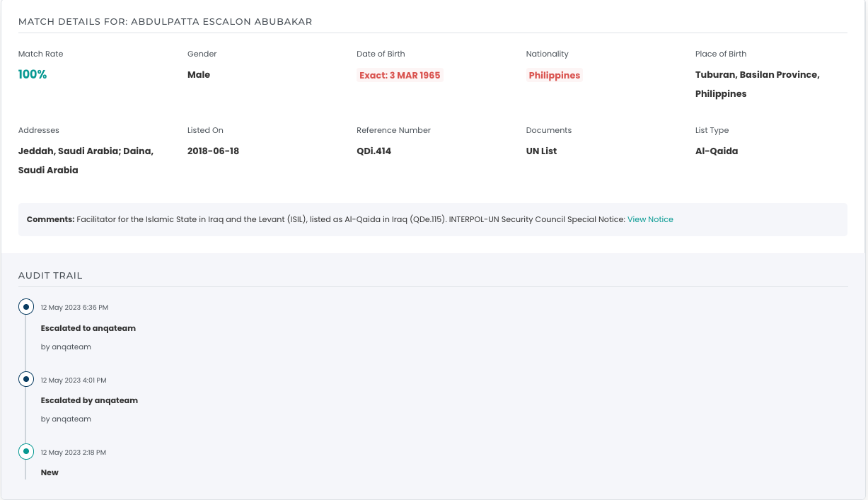Click the teal marker beside the New entry

pyautogui.click(x=26, y=451)
